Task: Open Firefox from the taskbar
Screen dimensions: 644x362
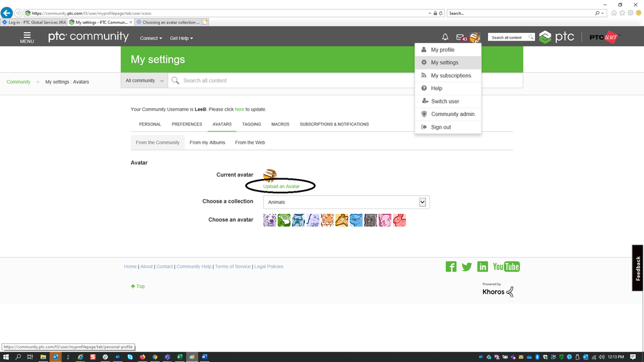Action: point(142,357)
